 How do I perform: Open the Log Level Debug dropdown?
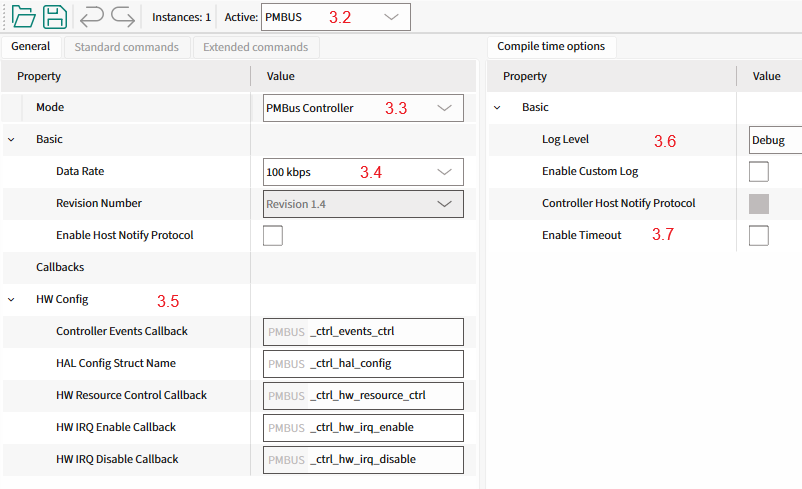(x=775, y=140)
